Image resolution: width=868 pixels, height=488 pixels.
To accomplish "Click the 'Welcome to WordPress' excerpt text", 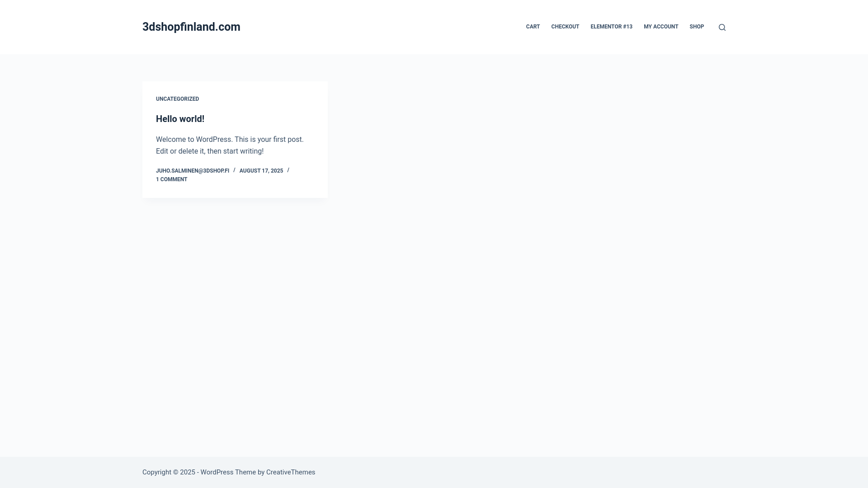I will (x=230, y=145).
